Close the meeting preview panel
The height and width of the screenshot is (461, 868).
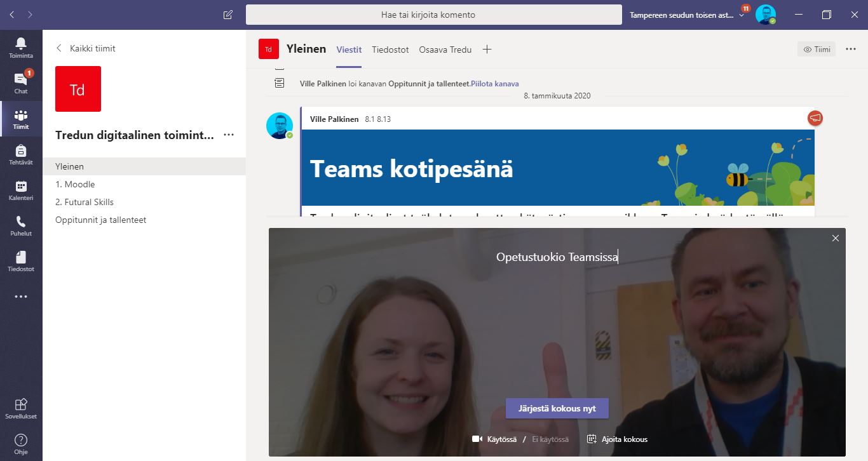(x=836, y=238)
